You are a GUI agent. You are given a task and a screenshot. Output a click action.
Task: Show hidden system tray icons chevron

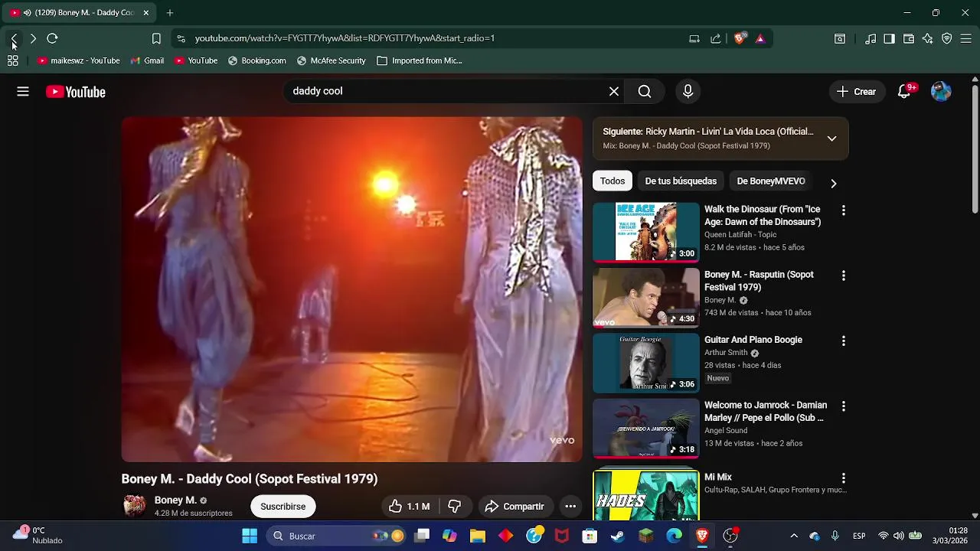pos(794,536)
